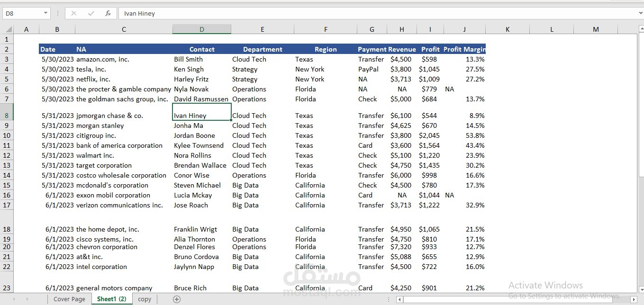The width and height of the screenshot is (644, 305).
Task: Select the intel corporation cell
Action: pyautogui.click(x=124, y=267)
